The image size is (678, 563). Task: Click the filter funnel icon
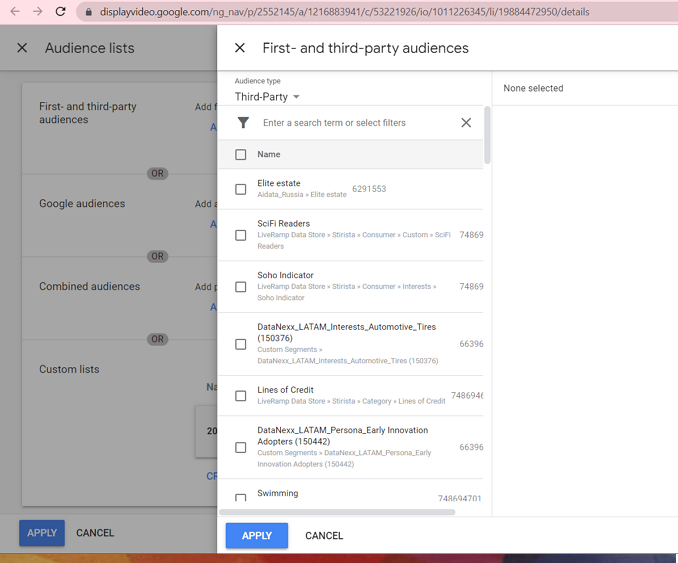pyautogui.click(x=243, y=123)
